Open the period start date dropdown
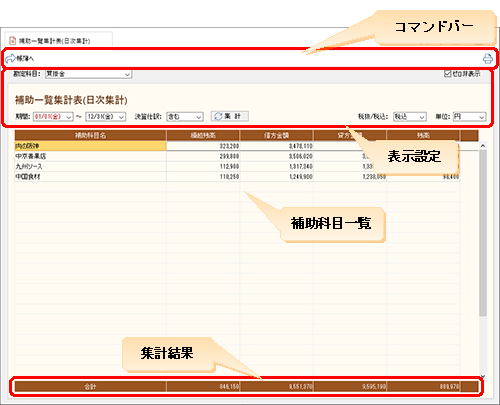The width and height of the screenshot is (500, 405). pyautogui.click(x=53, y=117)
